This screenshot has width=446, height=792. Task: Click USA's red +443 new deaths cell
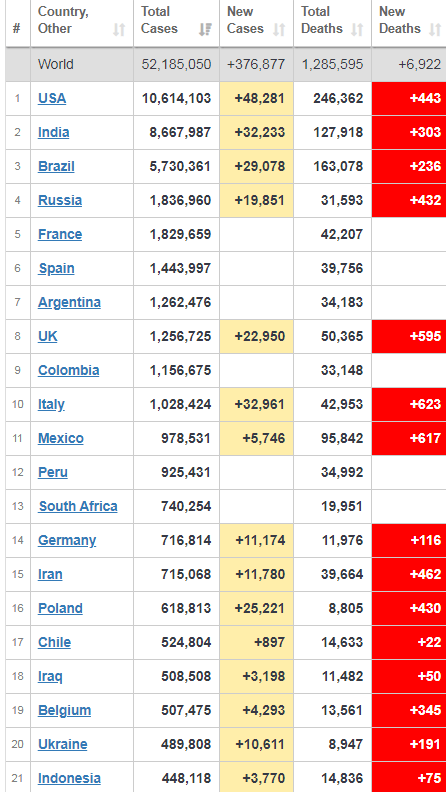click(409, 98)
